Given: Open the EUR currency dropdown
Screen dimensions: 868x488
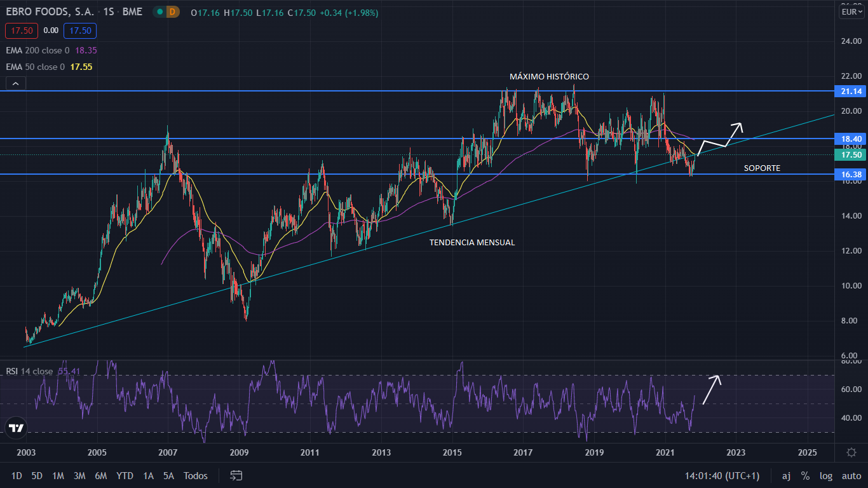Looking at the screenshot, I should (x=850, y=12).
